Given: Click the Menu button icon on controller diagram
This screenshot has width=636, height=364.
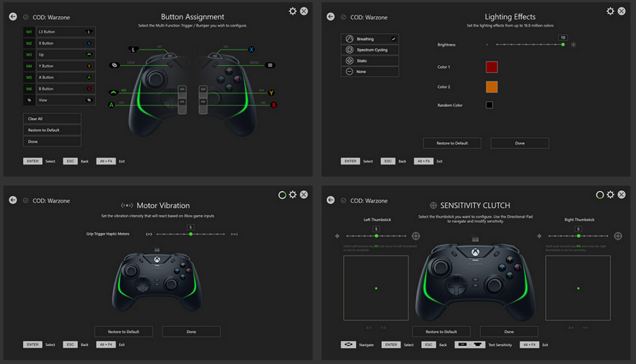Looking at the screenshot, I should pos(270,65).
